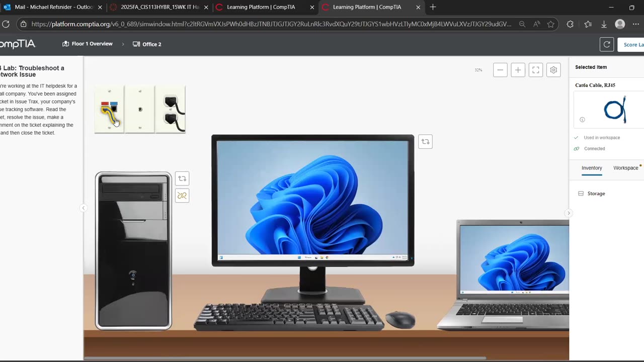Click the zoom out minus button
Viewport: 644px width, 362px height.
click(500, 70)
